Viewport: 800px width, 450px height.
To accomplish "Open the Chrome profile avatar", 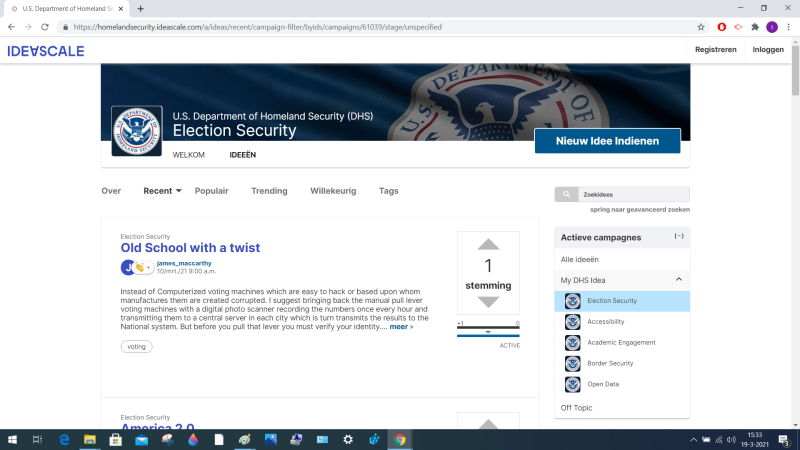I will (x=772, y=27).
